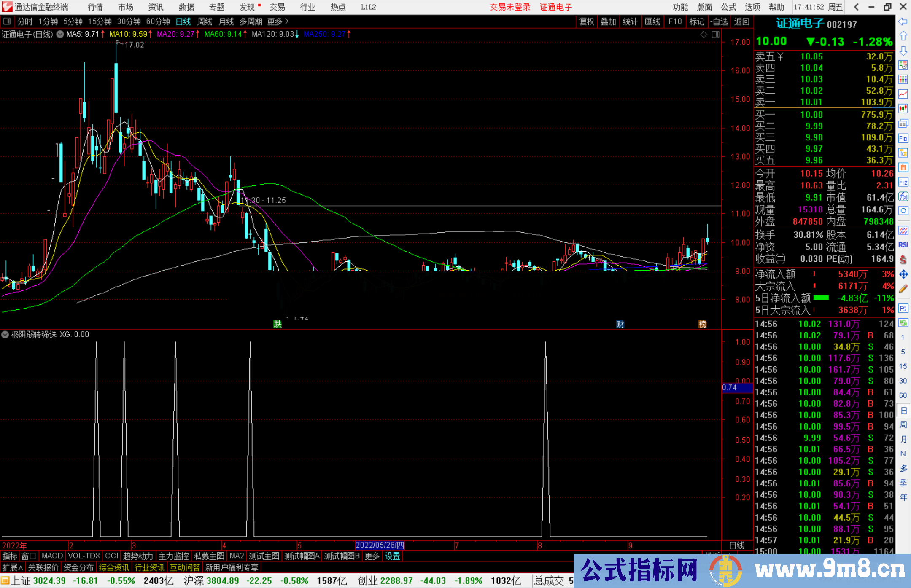The image size is (911, 588).
Task: Switch to 周线 weekly chart tab
Action: (x=205, y=21)
